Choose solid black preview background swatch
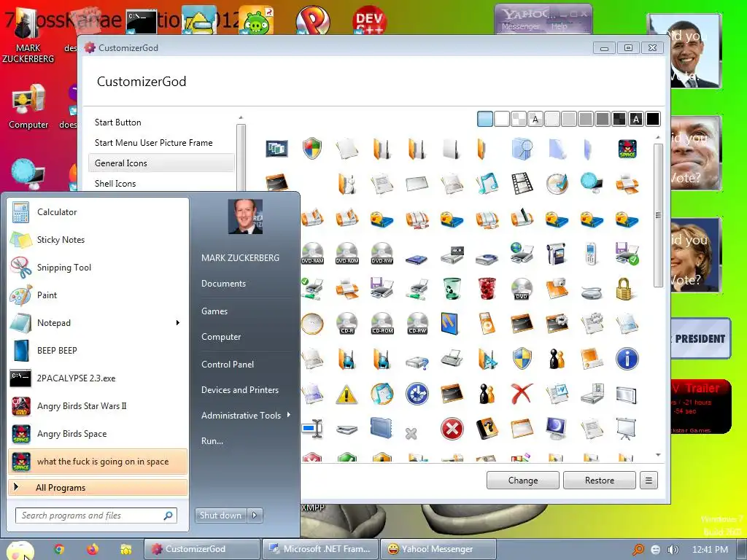The width and height of the screenshot is (747, 560). (x=653, y=119)
